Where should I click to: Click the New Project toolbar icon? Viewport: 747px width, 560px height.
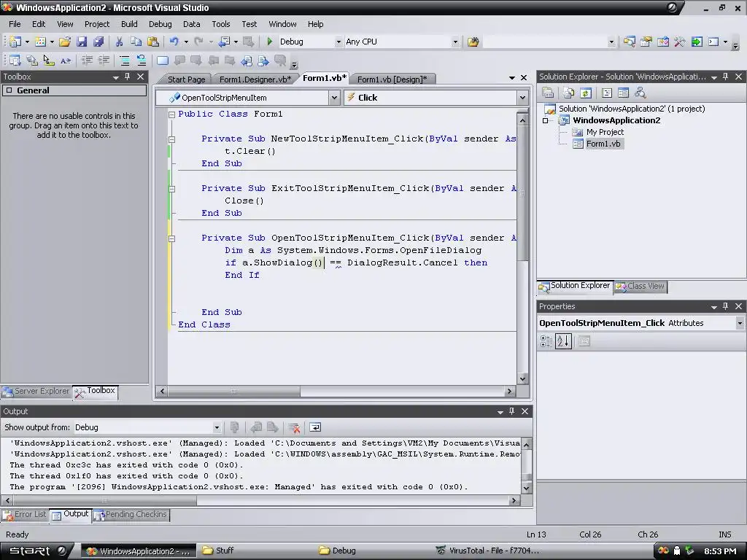click(x=15, y=42)
